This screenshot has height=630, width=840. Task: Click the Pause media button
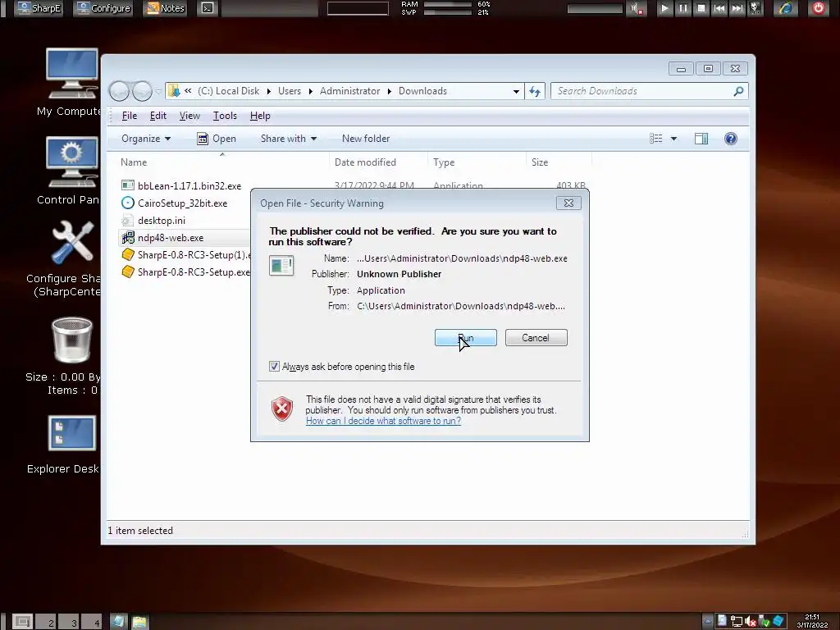pos(683,8)
